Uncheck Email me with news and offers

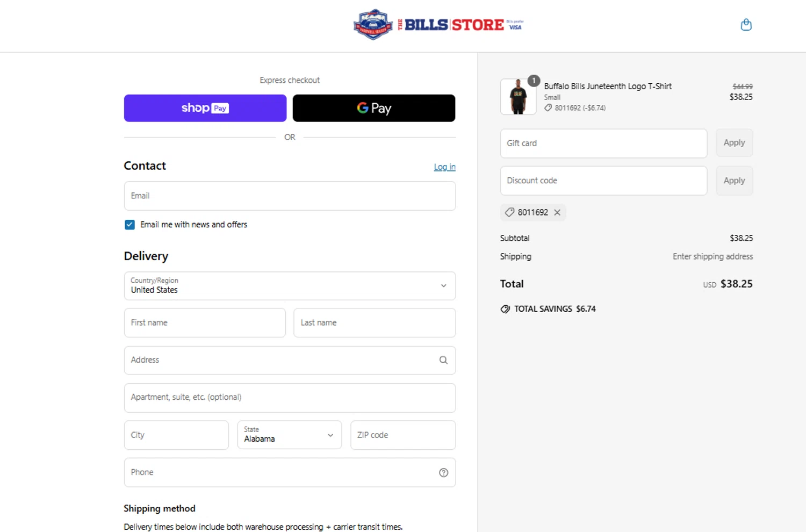click(x=129, y=225)
